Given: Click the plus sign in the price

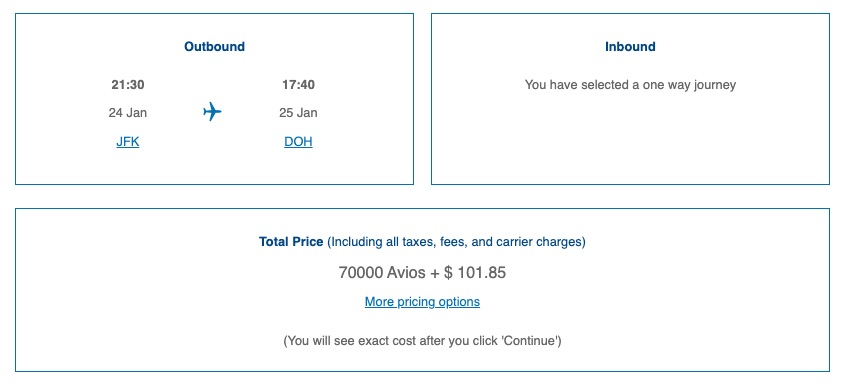Looking at the screenshot, I should [435, 273].
